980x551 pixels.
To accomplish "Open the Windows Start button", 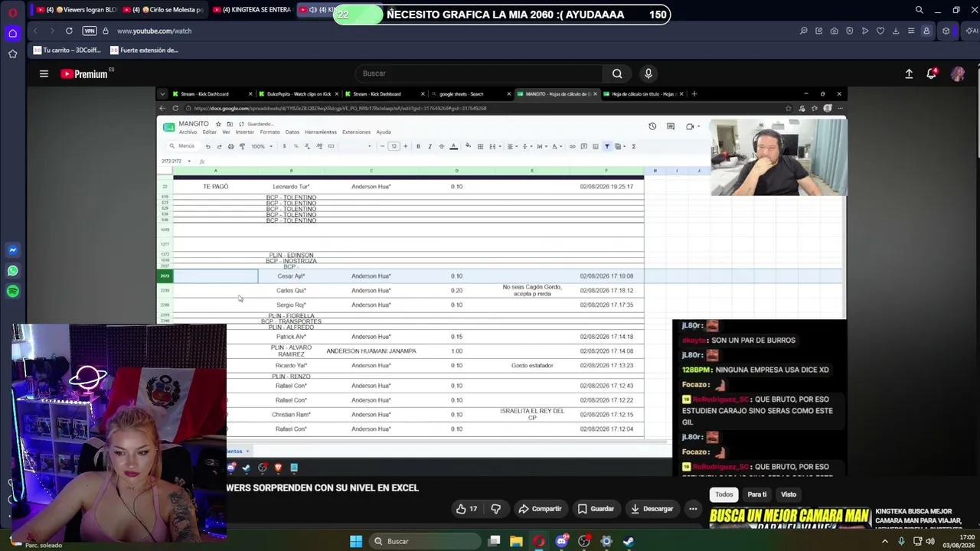I will point(356,541).
